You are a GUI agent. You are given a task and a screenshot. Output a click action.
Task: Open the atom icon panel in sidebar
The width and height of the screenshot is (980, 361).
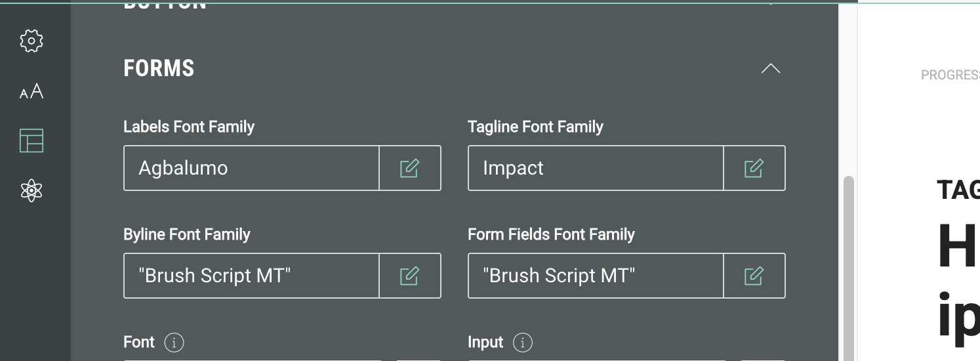(x=31, y=190)
